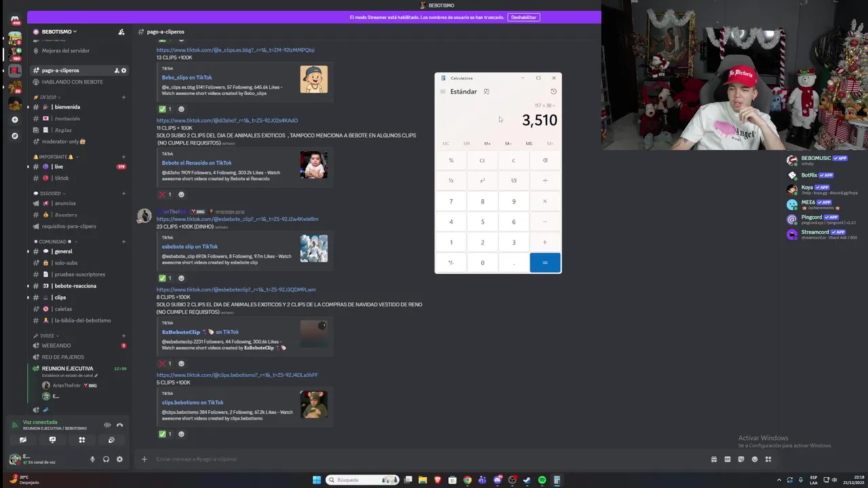Disconnect from voice call
Image resolution: width=868 pixels, height=488 pixels.
(119, 425)
